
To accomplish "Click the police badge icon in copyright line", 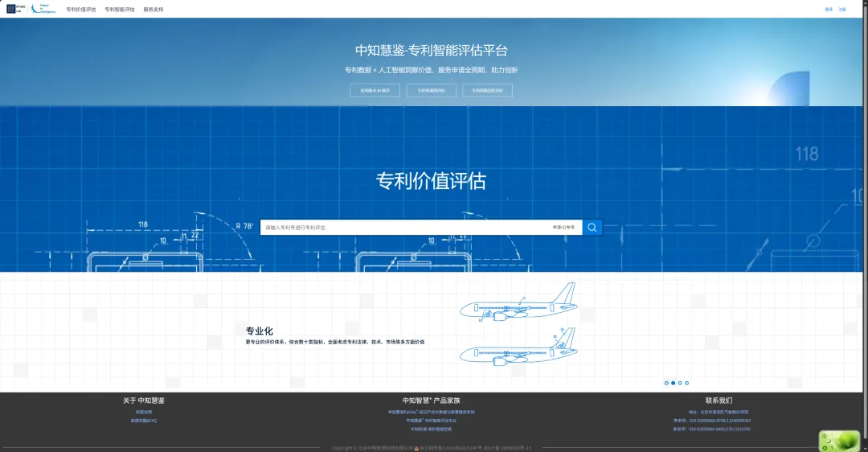I will 417,448.
